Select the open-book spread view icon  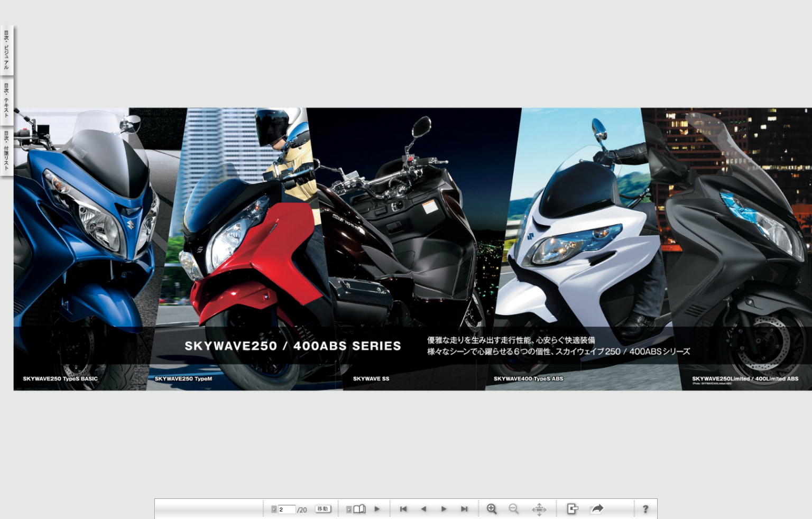click(359, 509)
